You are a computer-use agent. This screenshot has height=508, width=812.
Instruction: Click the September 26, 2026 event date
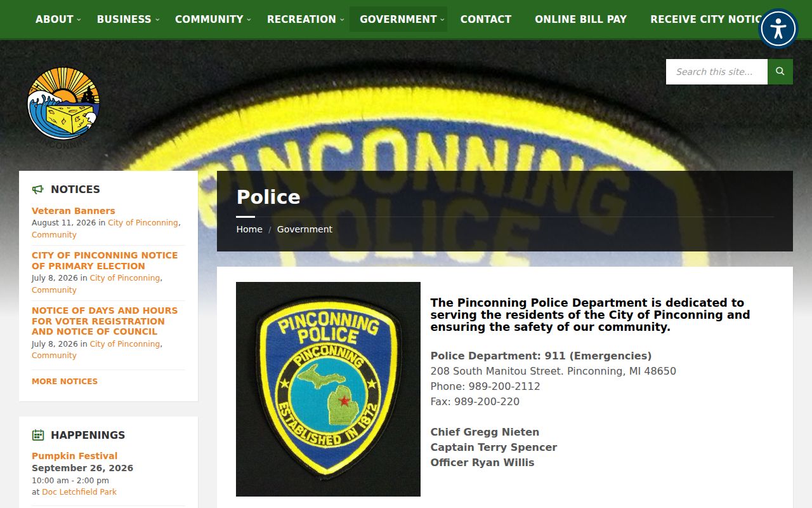click(82, 468)
